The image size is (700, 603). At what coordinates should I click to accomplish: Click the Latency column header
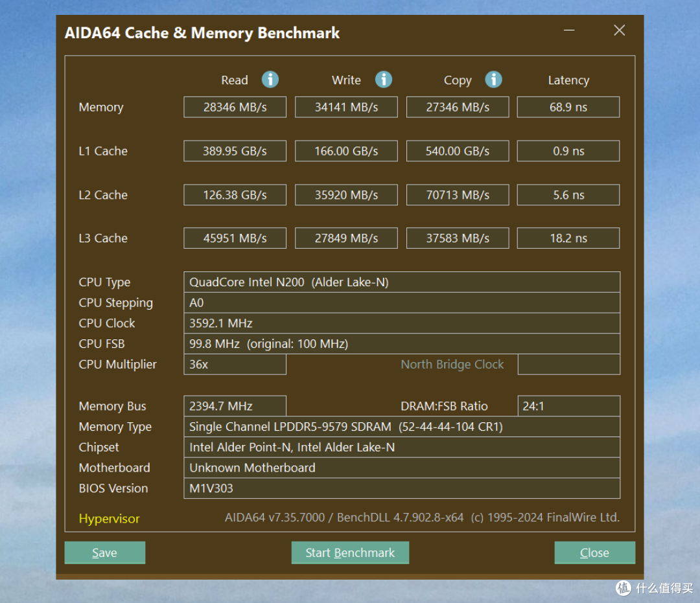coord(569,81)
